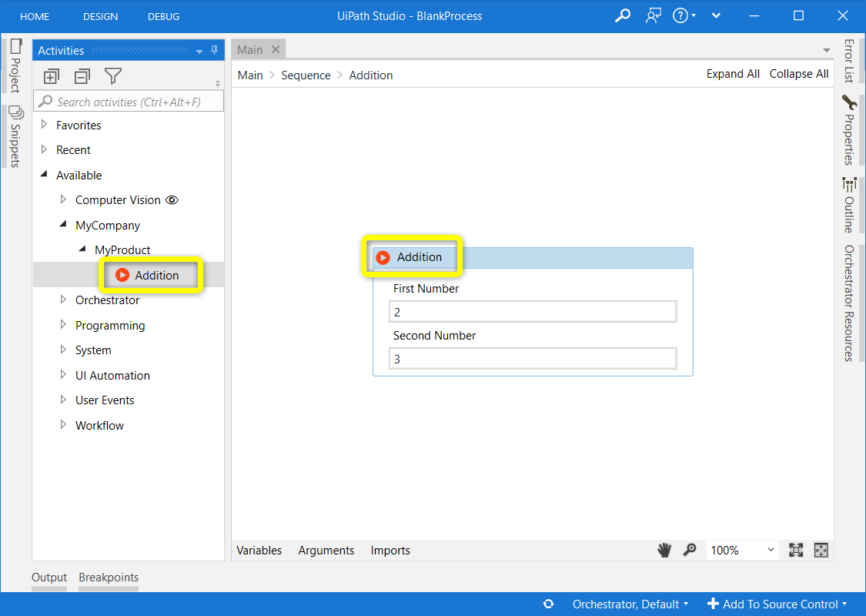Screen dimensions: 866x616
Task: Filter the activities list
Action: click(112, 75)
